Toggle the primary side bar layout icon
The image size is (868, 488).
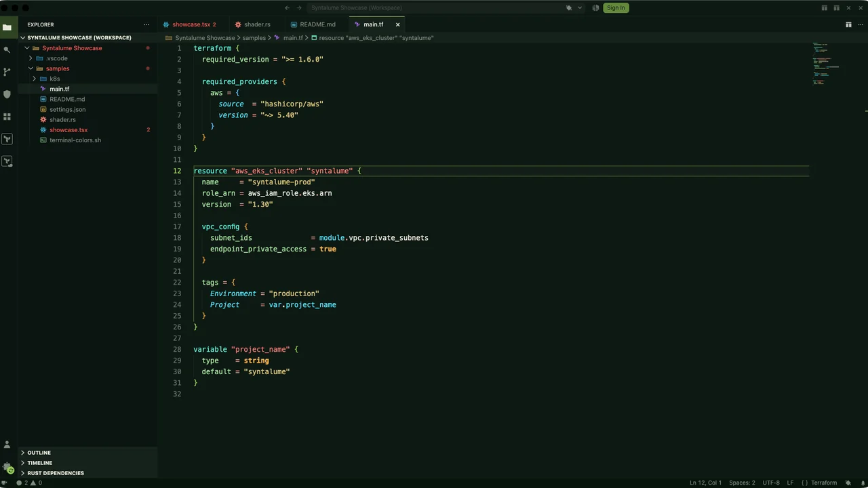[x=825, y=7]
